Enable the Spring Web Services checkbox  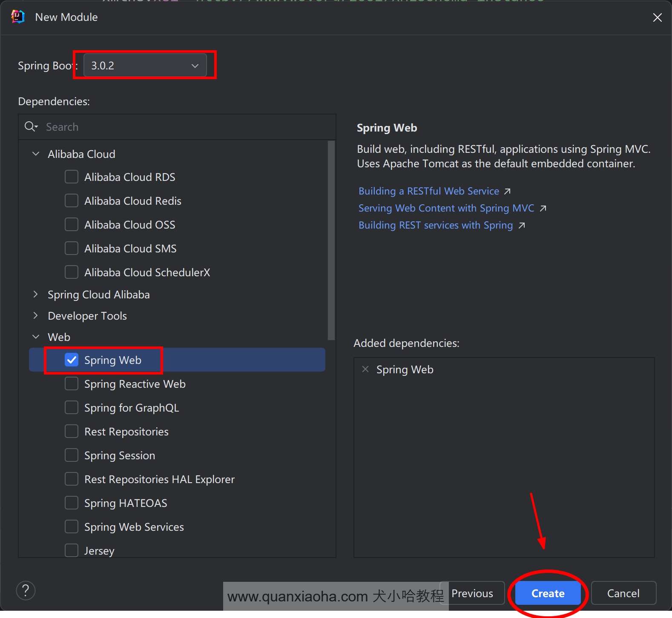[72, 526]
